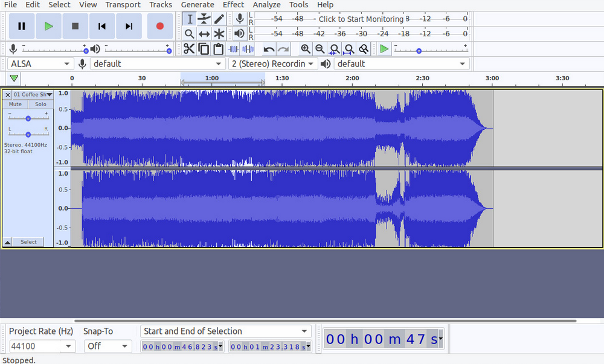Open the Transport menu
The height and width of the screenshot is (364, 604).
(123, 5)
